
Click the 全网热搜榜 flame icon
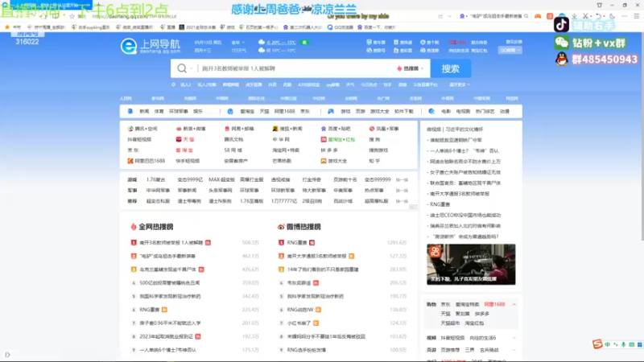[x=133, y=227]
